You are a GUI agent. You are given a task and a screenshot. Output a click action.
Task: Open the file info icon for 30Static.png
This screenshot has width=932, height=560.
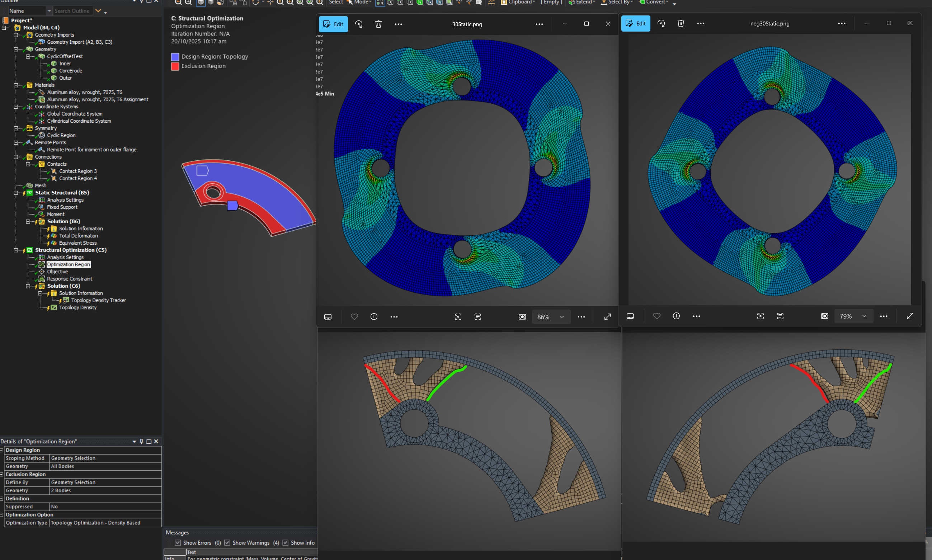pos(373,317)
